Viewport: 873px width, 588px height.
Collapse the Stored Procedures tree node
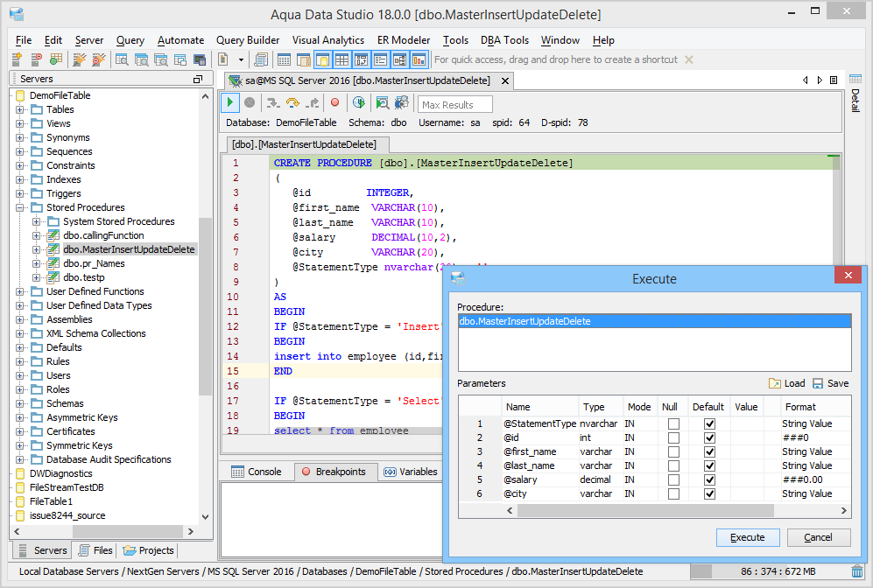(x=20, y=207)
